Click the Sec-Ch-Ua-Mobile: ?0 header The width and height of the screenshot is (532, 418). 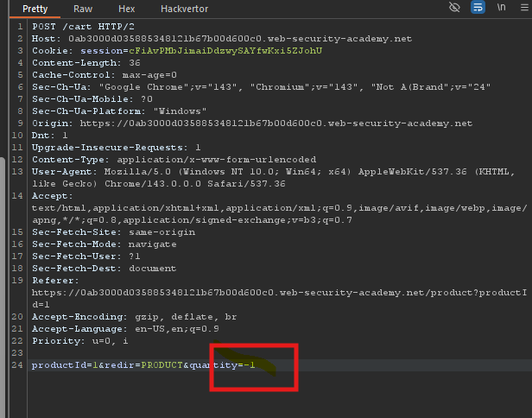click(92, 99)
